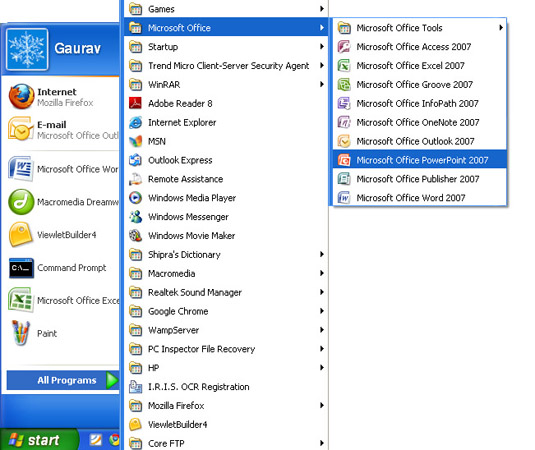Click the Windows Media Player icon
The image size is (535, 450).
tap(135, 198)
